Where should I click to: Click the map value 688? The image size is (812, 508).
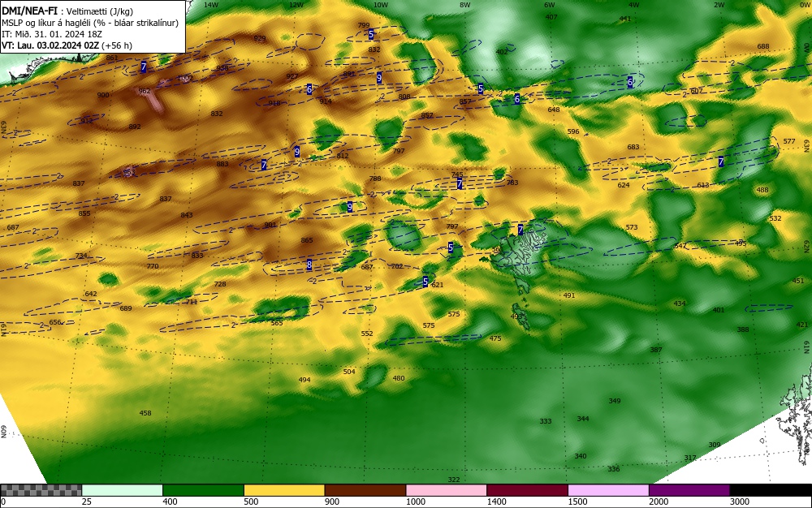(763, 46)
